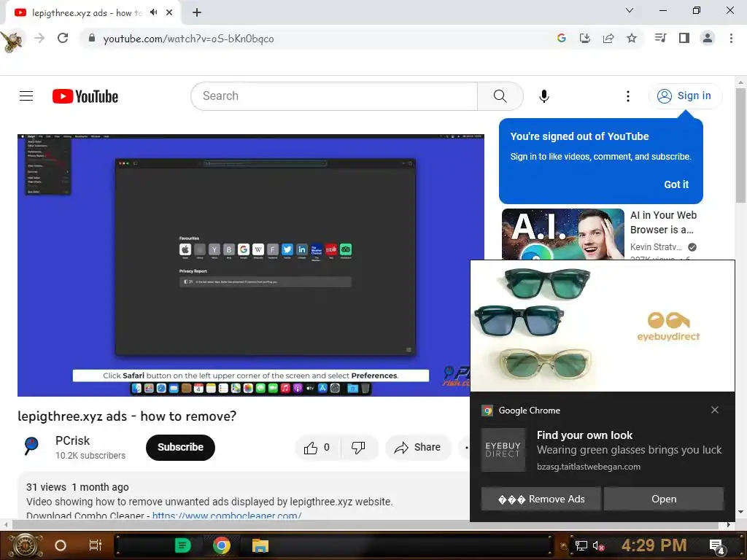
Task: Open Chrome three-dot menu
Action: (x=731, y=38)
